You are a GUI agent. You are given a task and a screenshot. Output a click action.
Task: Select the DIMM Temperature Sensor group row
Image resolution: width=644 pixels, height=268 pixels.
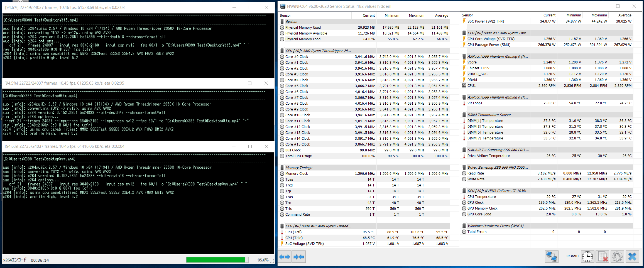coord(547,115)
